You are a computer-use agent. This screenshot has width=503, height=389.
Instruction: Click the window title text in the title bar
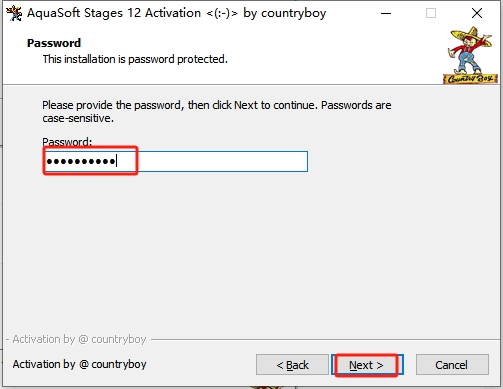coord(177,13)
